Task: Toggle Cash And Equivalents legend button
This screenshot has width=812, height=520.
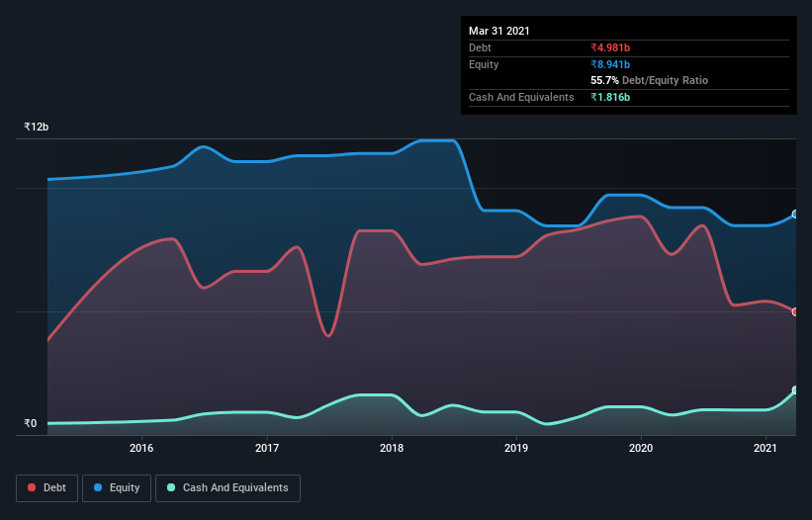Action: (227, 488)
